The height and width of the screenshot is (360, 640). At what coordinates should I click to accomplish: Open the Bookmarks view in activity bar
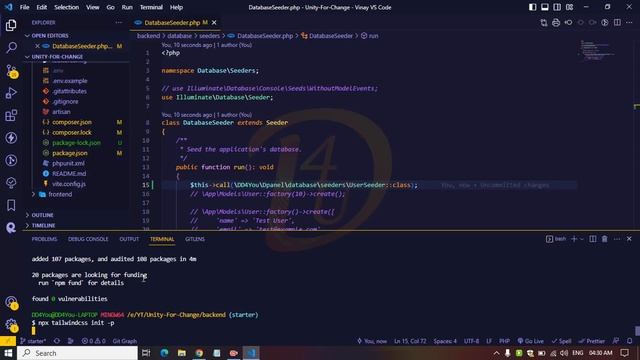[11, 205]
